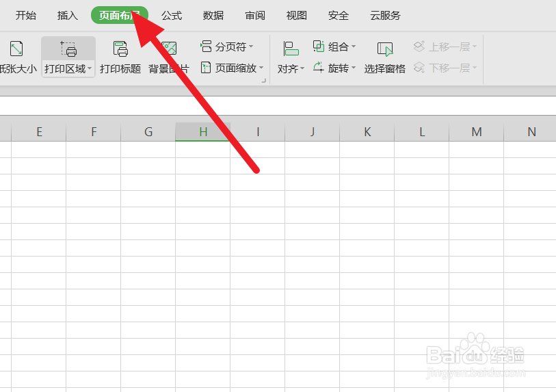
Task: Switch to the 插入 tab
Action: pos(68,15)
